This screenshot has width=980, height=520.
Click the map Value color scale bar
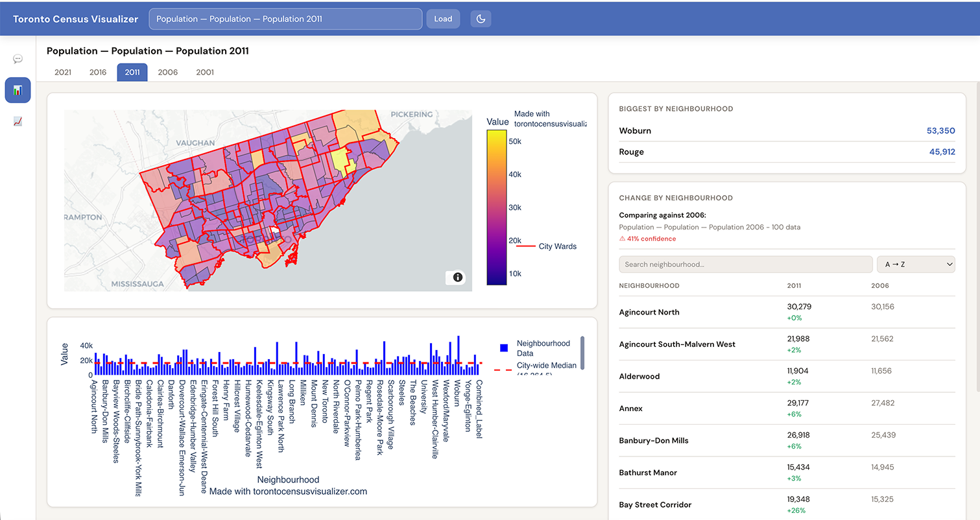[497, 207]
